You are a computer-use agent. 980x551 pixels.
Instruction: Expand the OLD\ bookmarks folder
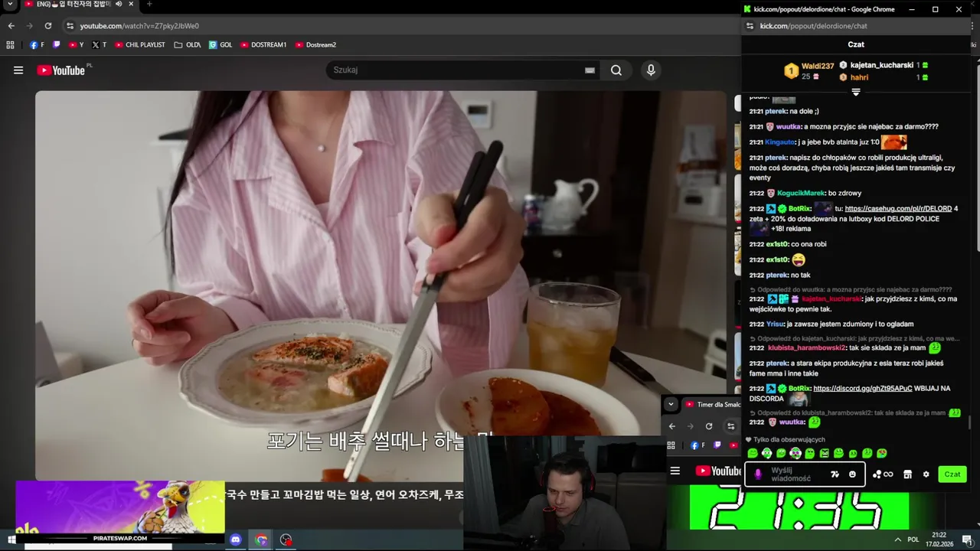(188, 45)
